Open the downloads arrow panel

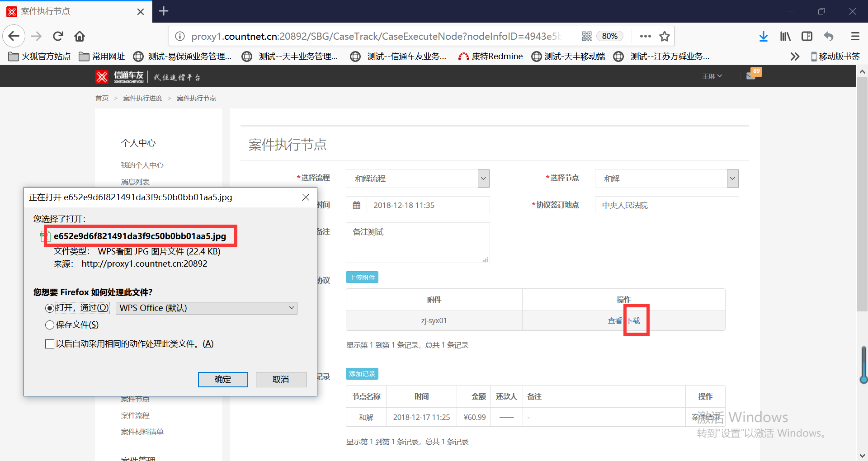point(764,36)
